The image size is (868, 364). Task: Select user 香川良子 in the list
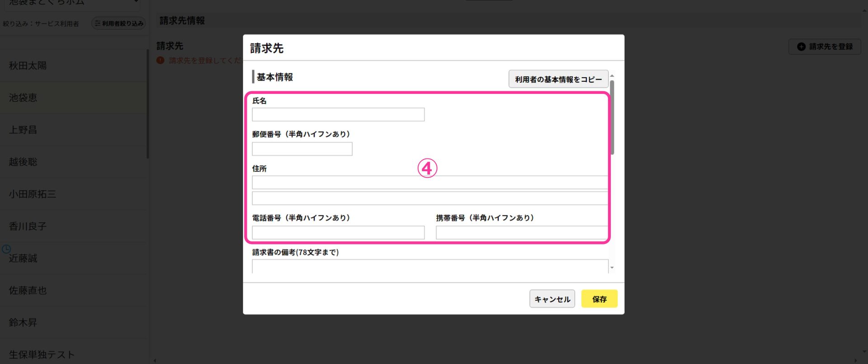[73, 226]
